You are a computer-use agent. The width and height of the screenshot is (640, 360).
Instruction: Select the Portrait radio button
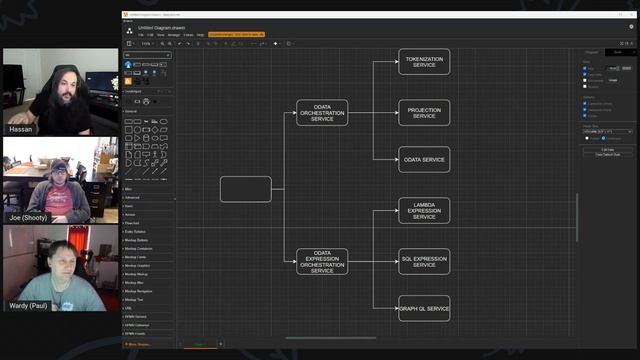point(587,138)
